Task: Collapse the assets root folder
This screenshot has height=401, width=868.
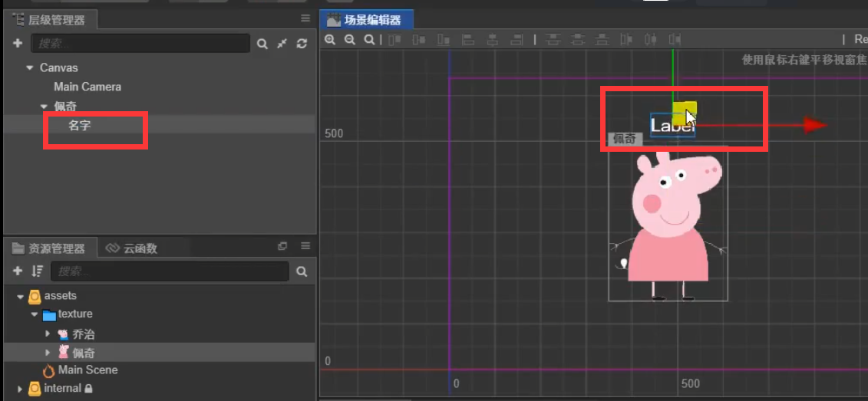Action: coord(21,297)
